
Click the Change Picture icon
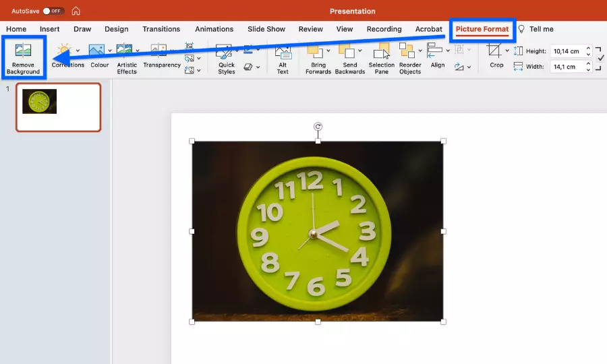tap(190, 59)
